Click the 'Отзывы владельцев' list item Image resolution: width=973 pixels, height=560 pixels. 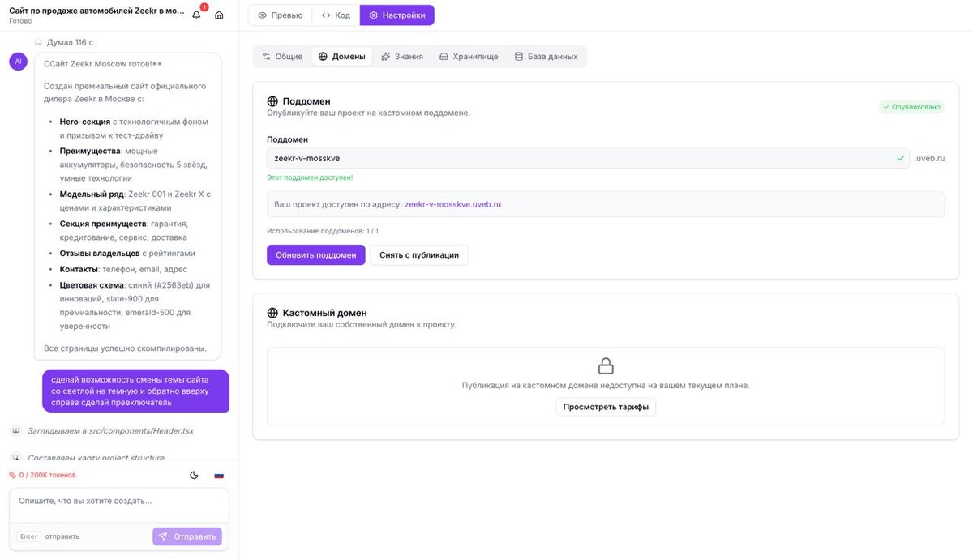pos(127,254)
